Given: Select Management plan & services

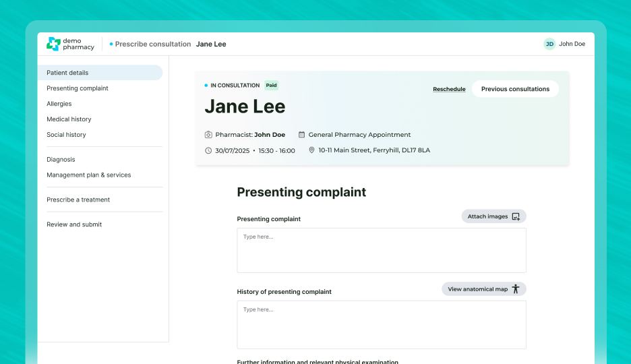Looking at the screenshot, I should click(88, 175).
